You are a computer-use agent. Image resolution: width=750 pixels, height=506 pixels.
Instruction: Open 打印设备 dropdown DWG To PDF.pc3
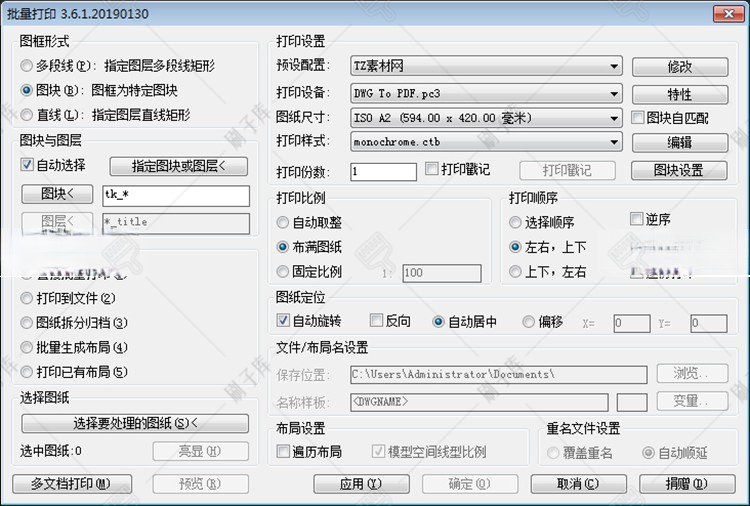(486, 93)
